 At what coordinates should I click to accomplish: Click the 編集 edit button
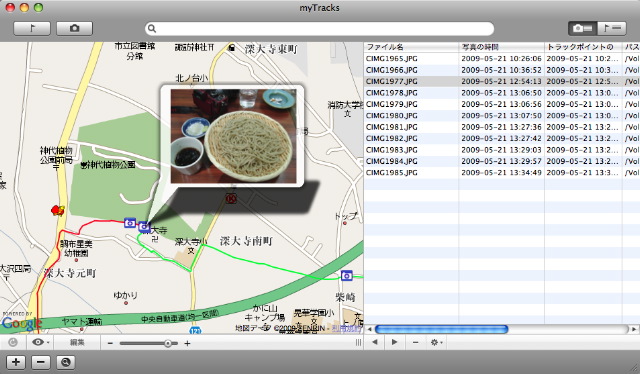pos(77,343)
